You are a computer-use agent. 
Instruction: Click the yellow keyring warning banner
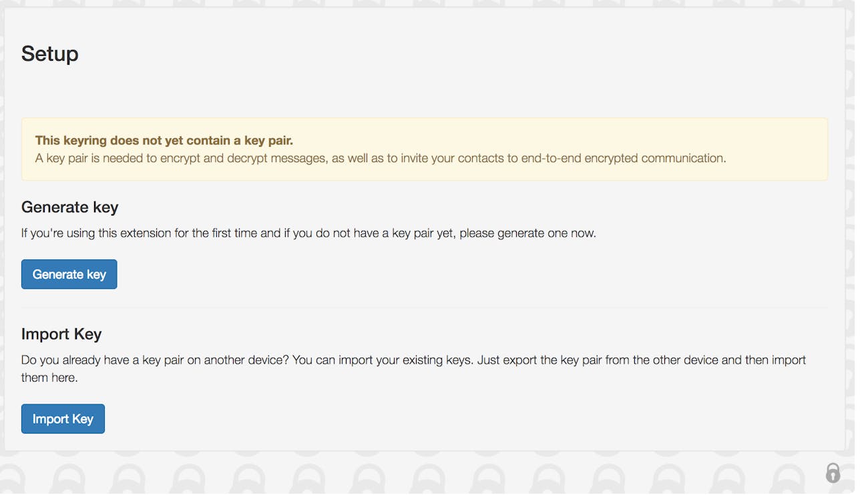click(x=425, y=149)
